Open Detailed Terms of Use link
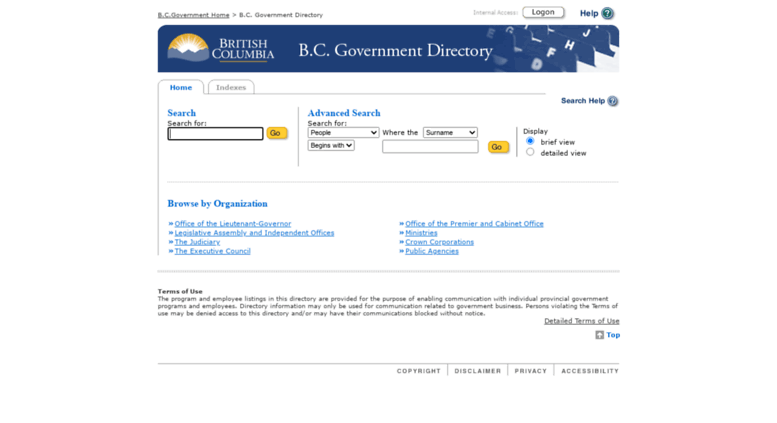This screenshot has height=423, width=777. pyautogui.click(x=582, y=321)
